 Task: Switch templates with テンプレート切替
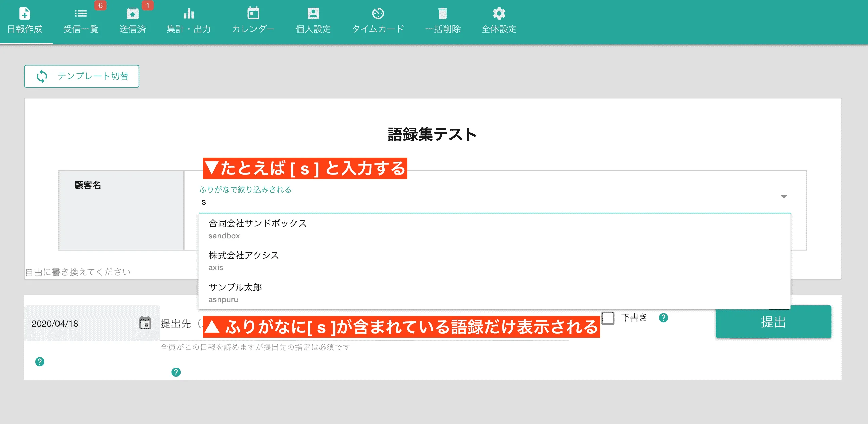(81, 76)
